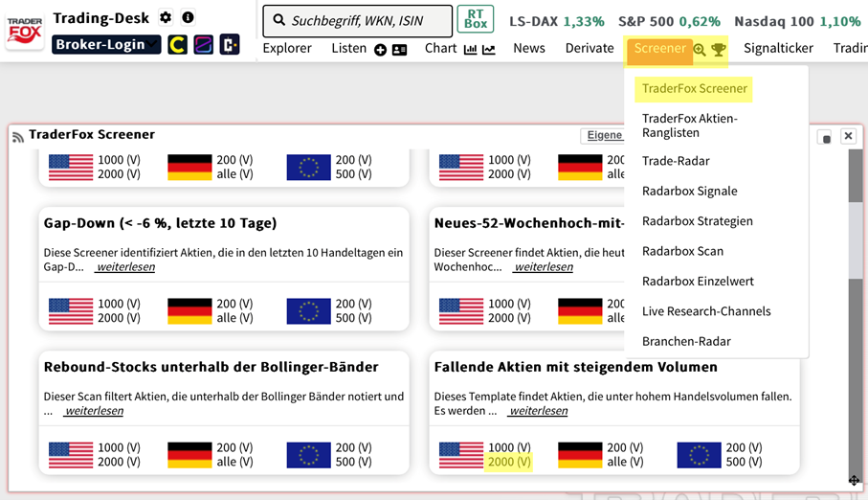This screenshot has height=500, width=868.
Task: Select Branchen-Radar menu item
Action: 686,341
